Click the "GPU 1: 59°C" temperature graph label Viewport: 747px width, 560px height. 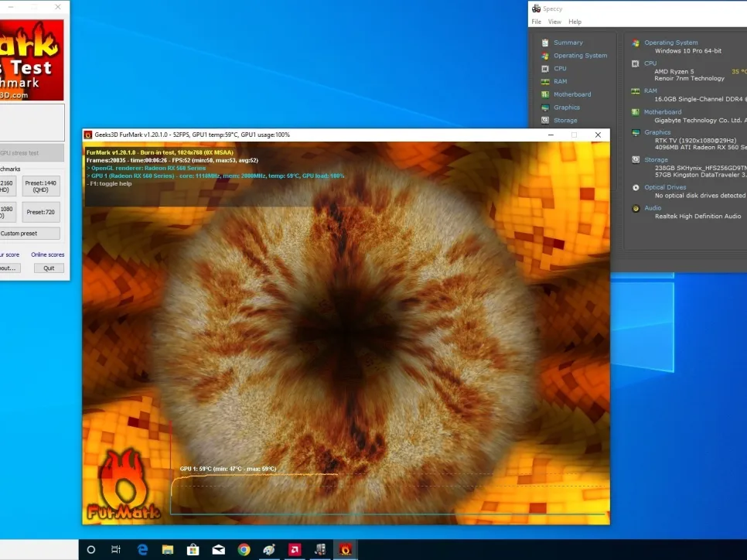point(227,469)
